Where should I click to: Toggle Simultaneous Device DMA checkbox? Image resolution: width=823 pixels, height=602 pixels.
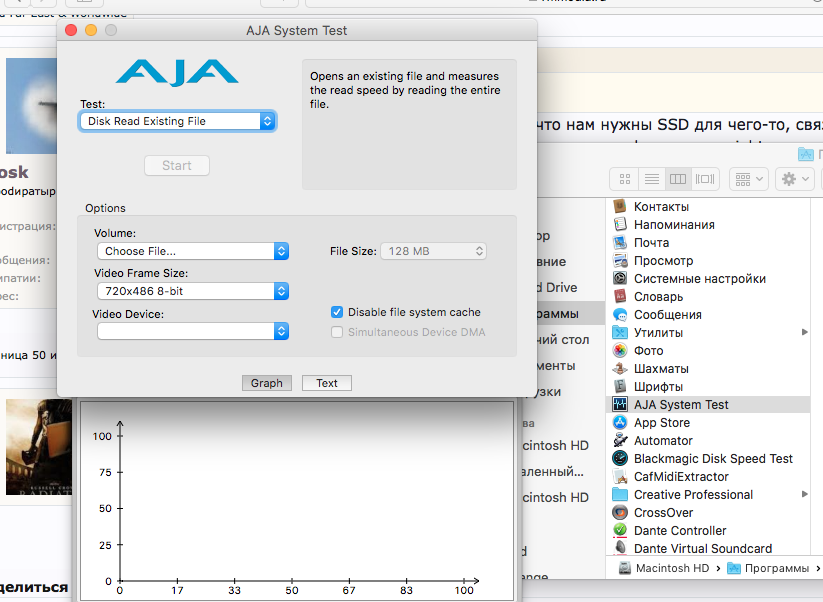click(x=337, y=332)
